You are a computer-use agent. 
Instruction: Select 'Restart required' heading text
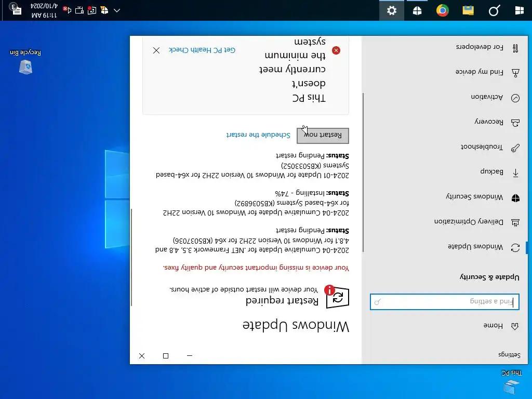282,301
